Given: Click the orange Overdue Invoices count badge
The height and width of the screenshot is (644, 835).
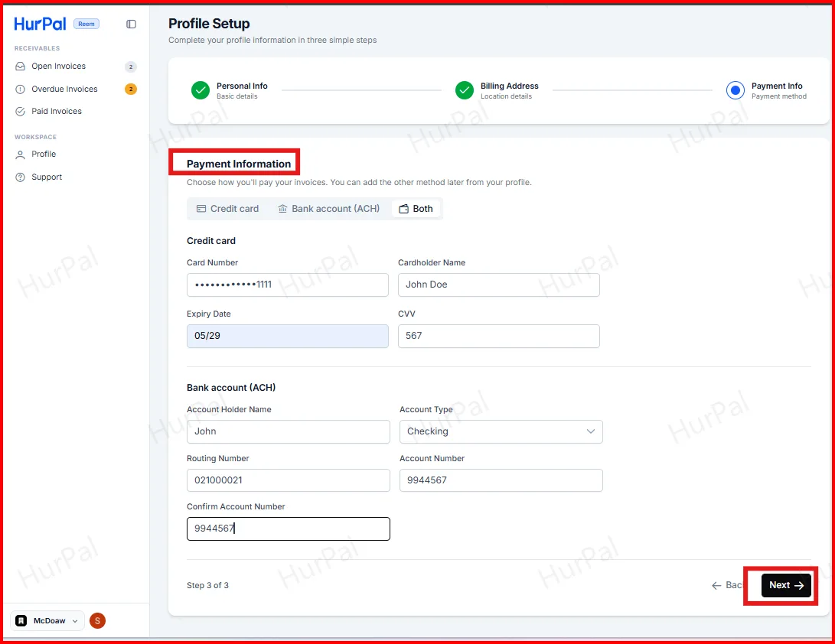Looking at the screenshot, I should click(130, 89).
